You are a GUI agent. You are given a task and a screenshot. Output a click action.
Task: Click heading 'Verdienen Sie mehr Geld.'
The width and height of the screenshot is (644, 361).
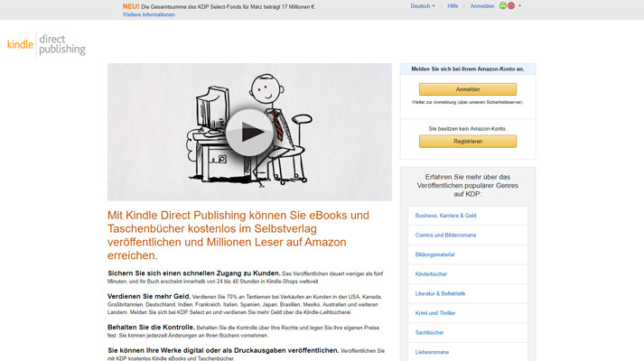149,296
